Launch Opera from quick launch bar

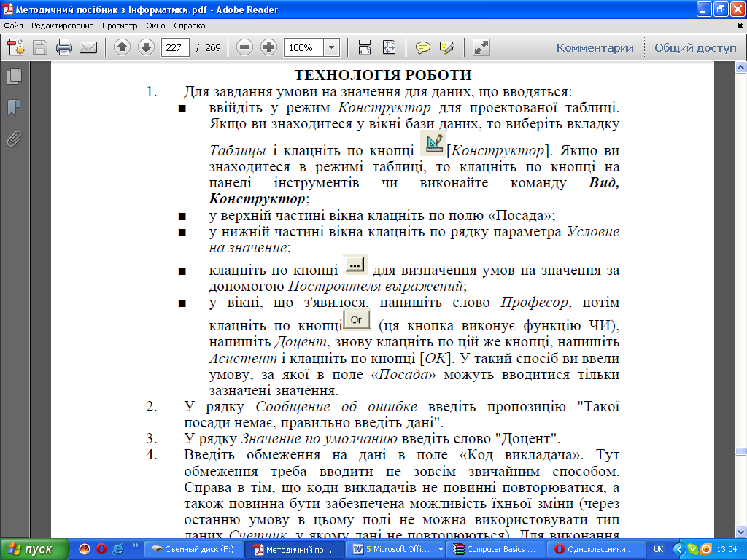(101, 549)
